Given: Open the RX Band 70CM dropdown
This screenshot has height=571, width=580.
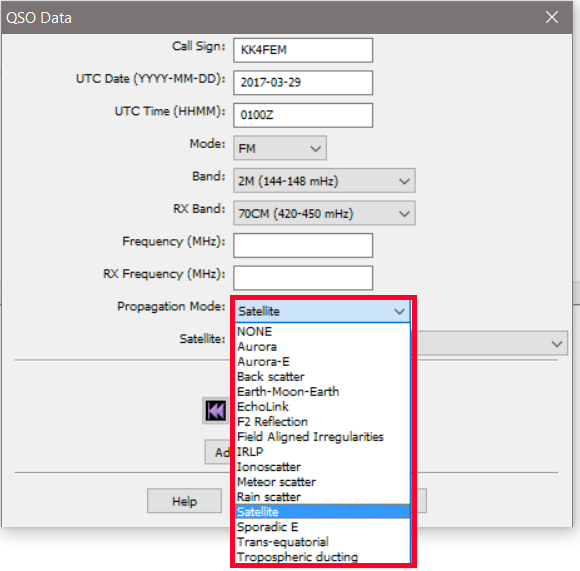Looking at the screenshot, I should click(324, 213).
